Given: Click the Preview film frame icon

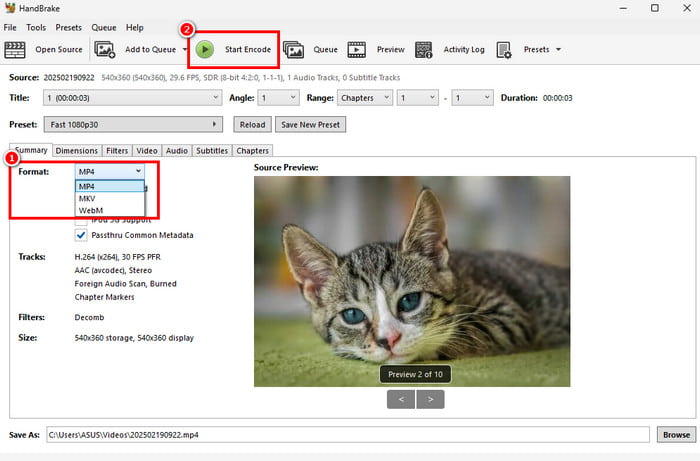Looking at the screenshot, I should pos(357,50).
